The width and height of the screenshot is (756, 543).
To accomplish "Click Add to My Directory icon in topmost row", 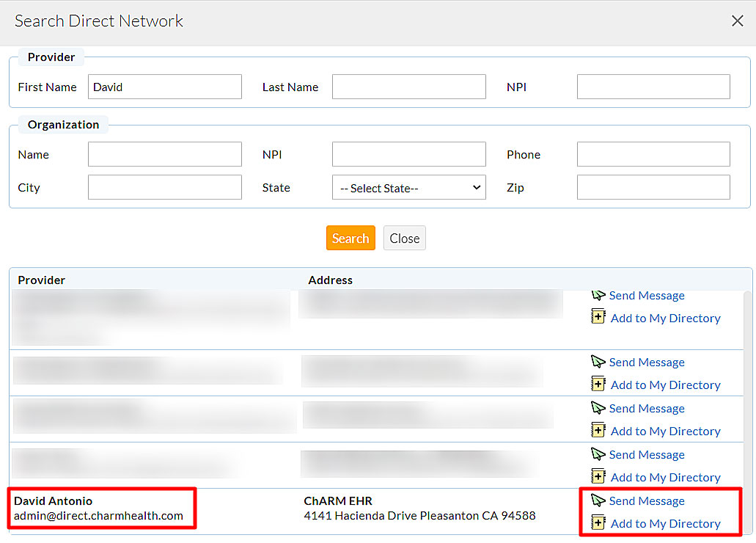I will [598, 318].
